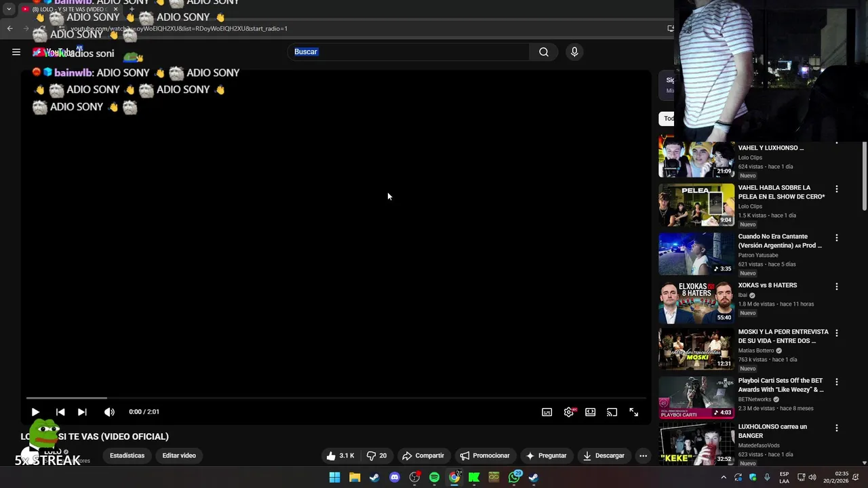868x488 pixels.
Task: Click the Buscar search field
Action: [409, 52]
